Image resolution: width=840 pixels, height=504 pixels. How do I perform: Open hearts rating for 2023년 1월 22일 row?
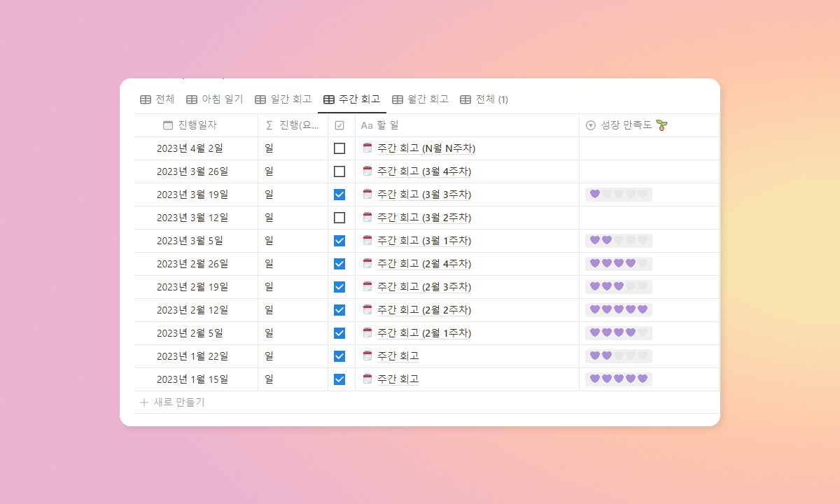coord(619,356)
